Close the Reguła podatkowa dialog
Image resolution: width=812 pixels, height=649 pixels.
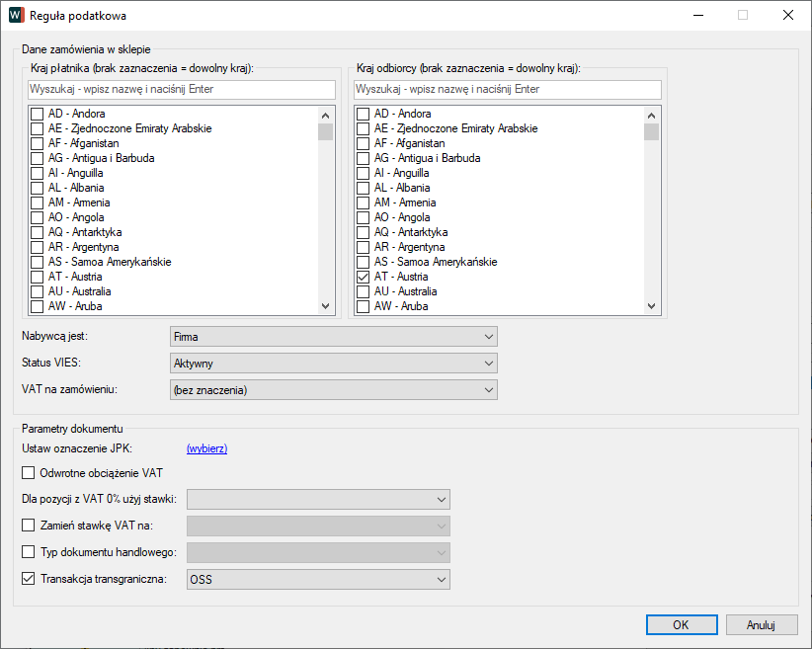(x=787, y=16)
